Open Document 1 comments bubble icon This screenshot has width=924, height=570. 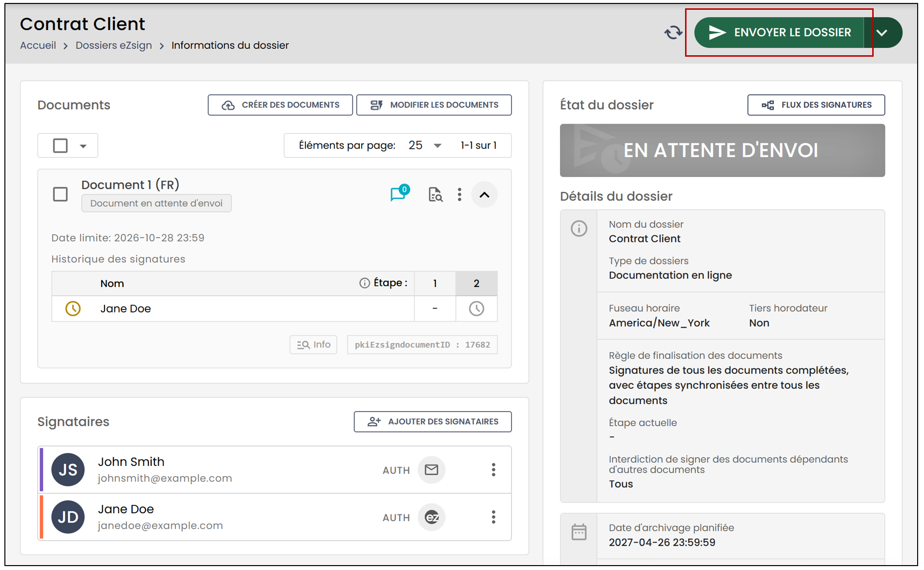399,194
